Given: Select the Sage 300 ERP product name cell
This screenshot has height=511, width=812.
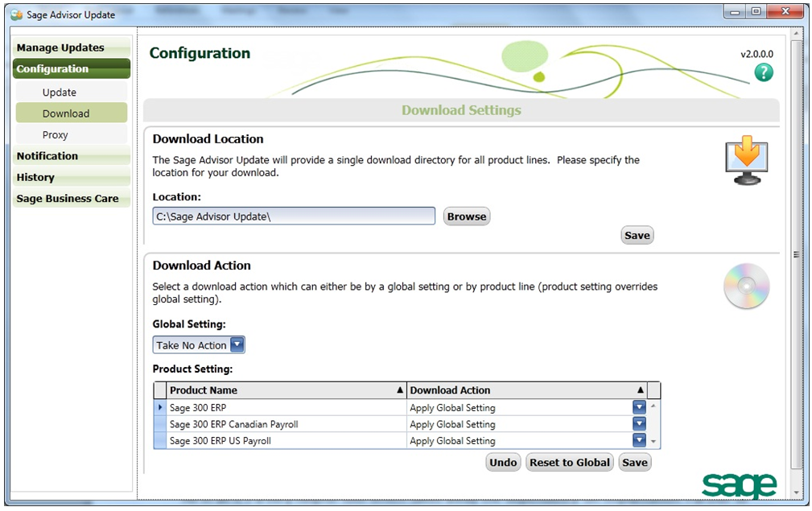Looking at the screenshot, I should coord(286,407).
